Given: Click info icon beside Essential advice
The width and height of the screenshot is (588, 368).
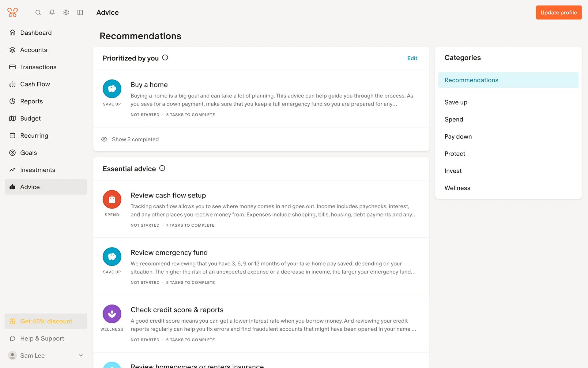Looking at the screenshot, I should [x=162, y=168].
